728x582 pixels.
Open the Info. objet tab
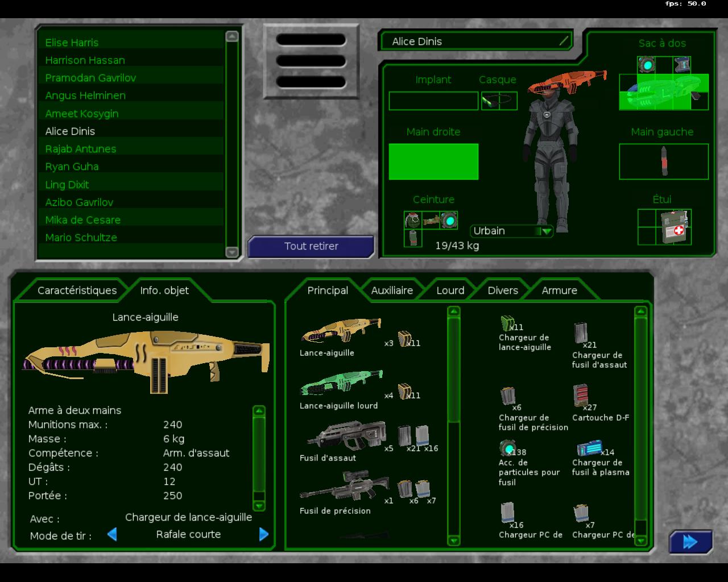click(164, 290)
